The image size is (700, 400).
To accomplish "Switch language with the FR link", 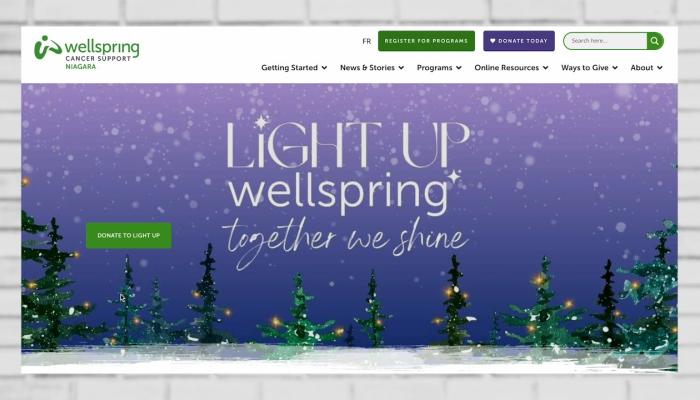I will pos(367,41).
